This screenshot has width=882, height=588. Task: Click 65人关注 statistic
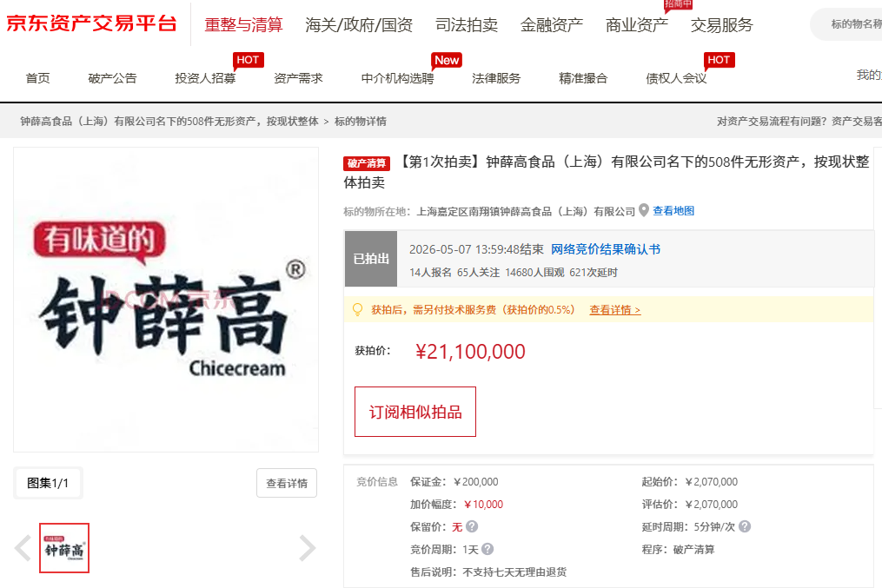click(478, 272)
